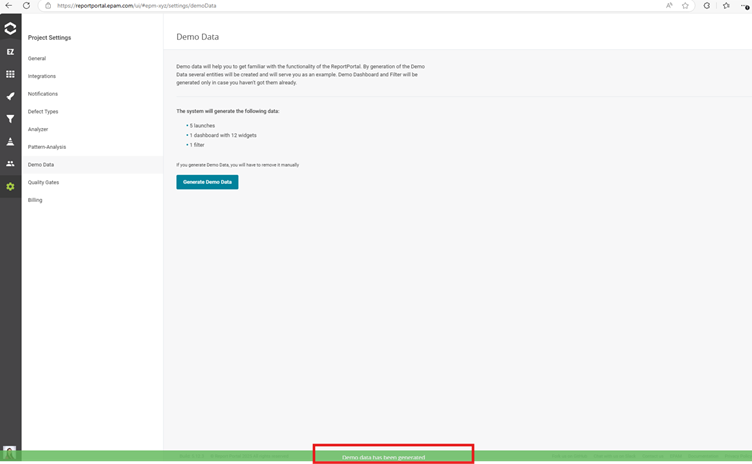Select General settings tab
The image size is (752, 464).
pos(37,59)
